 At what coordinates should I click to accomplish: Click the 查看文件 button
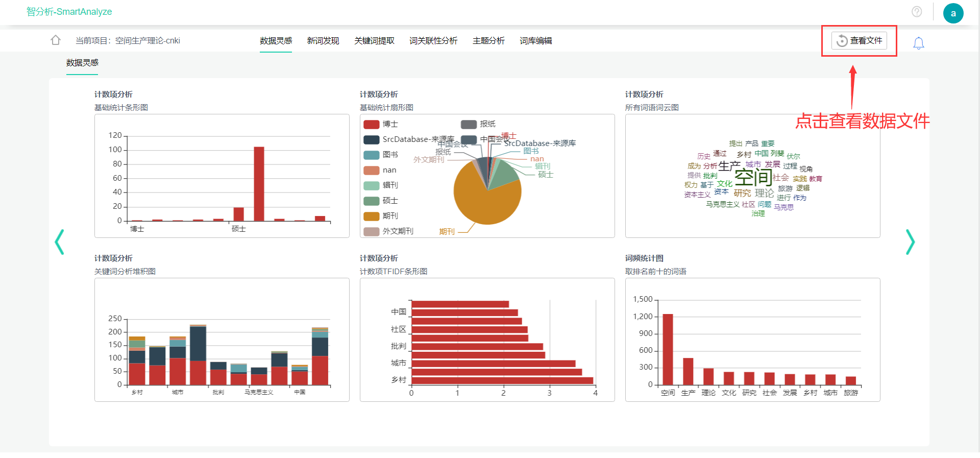click(x=859, y=40)
